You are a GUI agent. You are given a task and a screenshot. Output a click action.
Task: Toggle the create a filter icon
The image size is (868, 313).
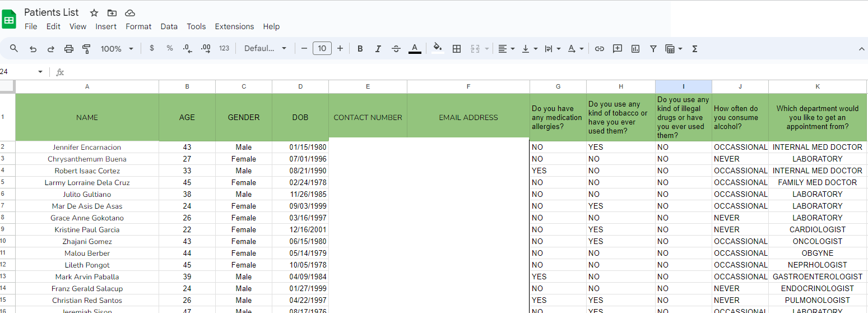click(653, 49)
